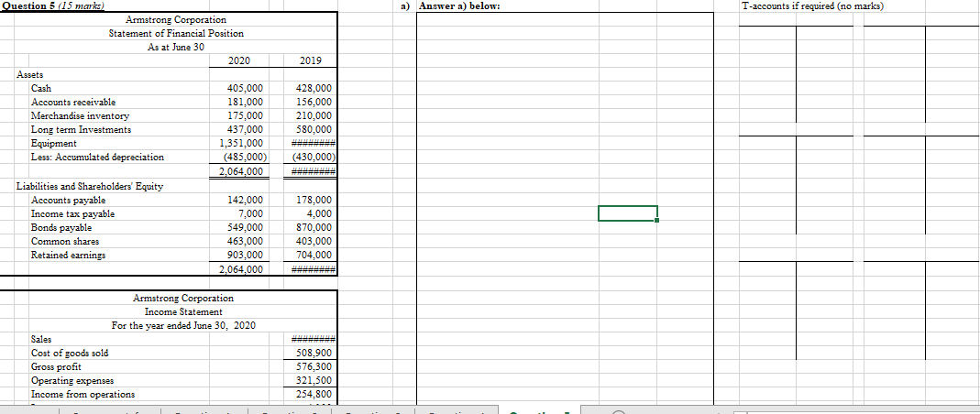Click Gross profit value 576,300

pos(315,367)
